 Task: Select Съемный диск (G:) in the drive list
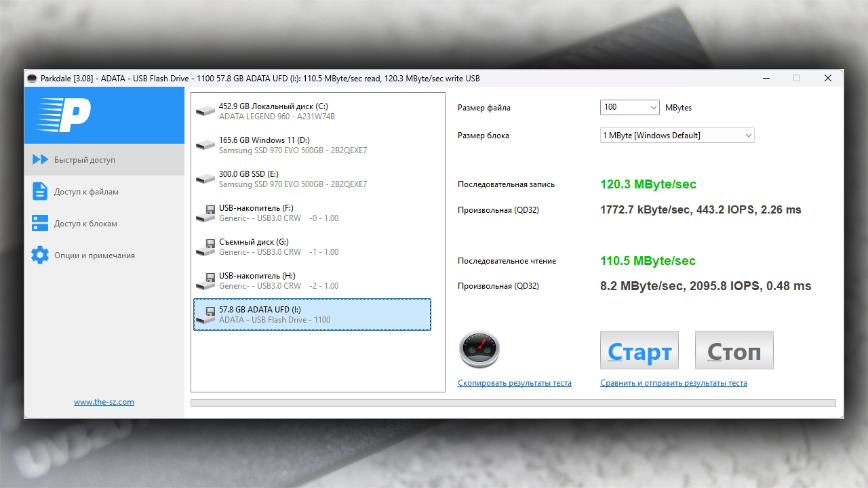[312, 247]
